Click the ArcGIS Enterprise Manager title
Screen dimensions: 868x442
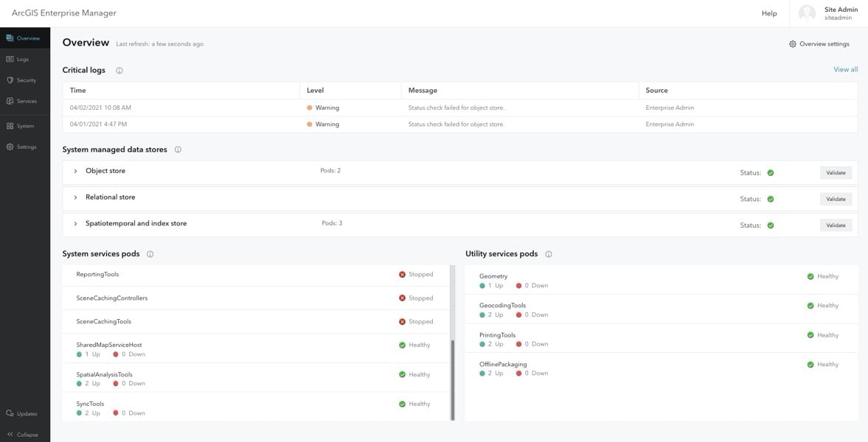[64, 13]
